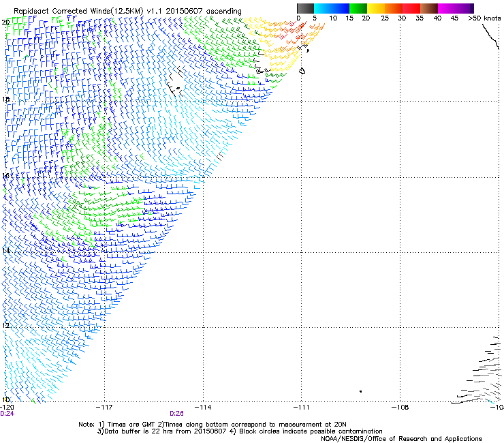Click the gray 0-5 knots color swatch
Image resolution: width=504 pixels, height=443 pixels.
[x=305, y=8]
